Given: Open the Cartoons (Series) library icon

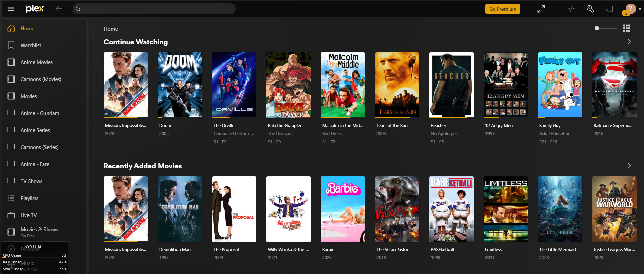Looking at the screenshot, I should 11,147.
